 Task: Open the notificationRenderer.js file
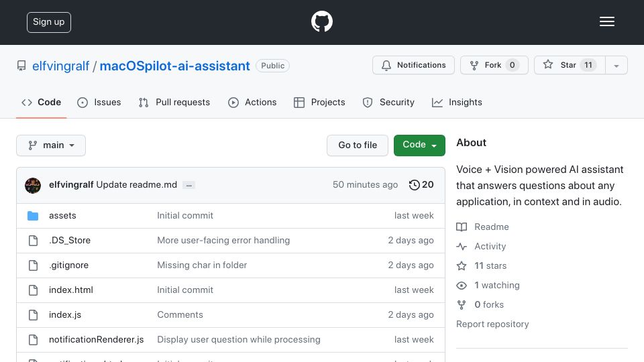coord(96,339)
